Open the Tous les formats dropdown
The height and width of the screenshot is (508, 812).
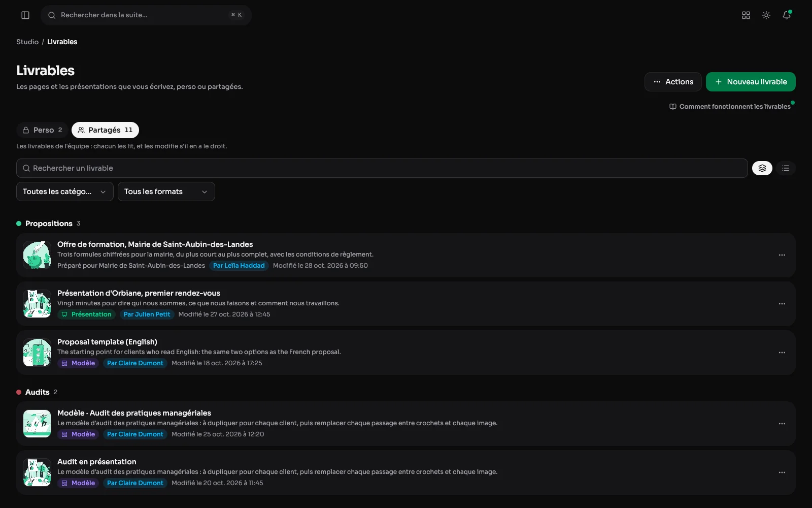tap(166, 192)
